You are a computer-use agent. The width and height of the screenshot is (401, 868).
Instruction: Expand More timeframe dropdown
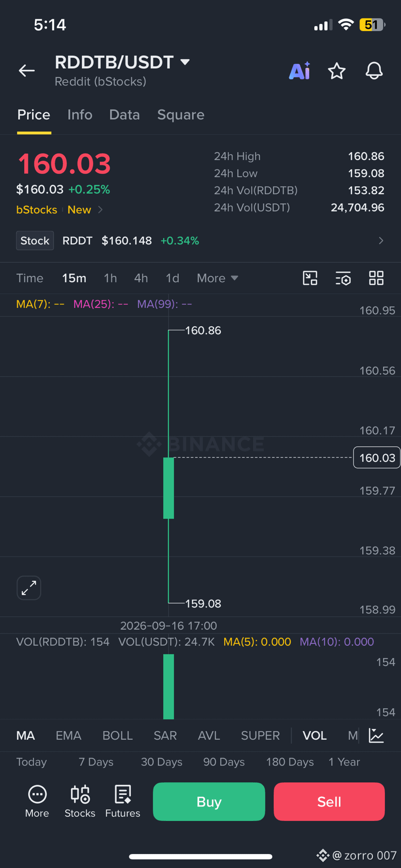pos(217,278)
